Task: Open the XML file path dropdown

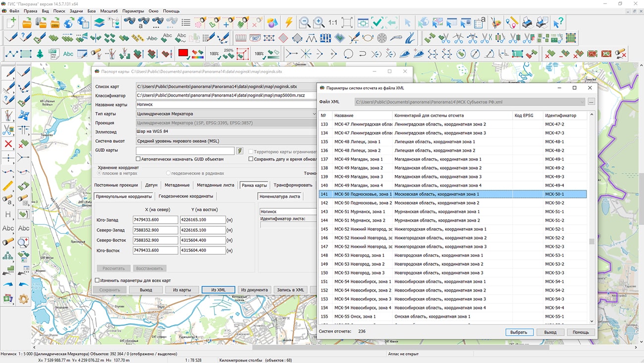Action: click(582, 102)
